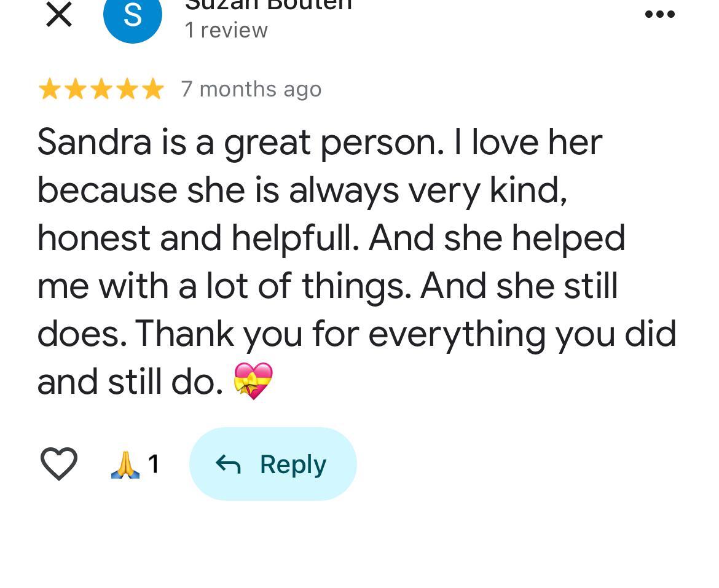Viewport: 719px width, 588px height.
Task: Click the reaction count "1"
Action: pos(154,464)
